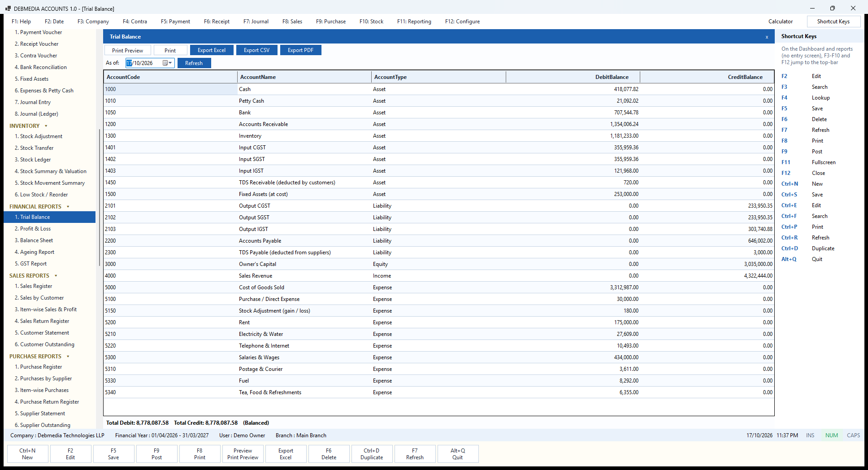This screenshot has width=868, height=470.
Task: Toggle the Shortcut Keys panel button
Action: coord(833,22)
